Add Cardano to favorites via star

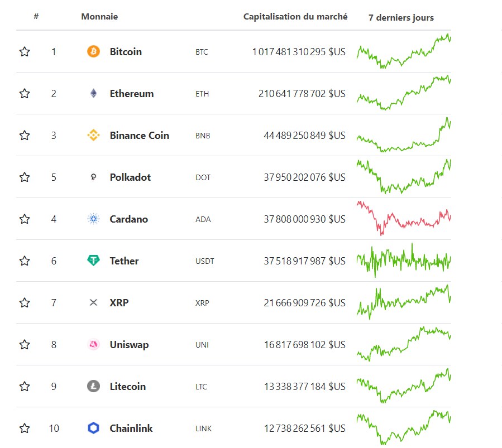(x=24, y=219)
